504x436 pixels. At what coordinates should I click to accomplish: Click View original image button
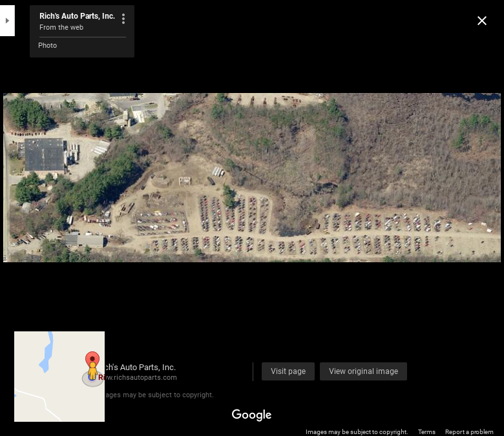point(363,371)
